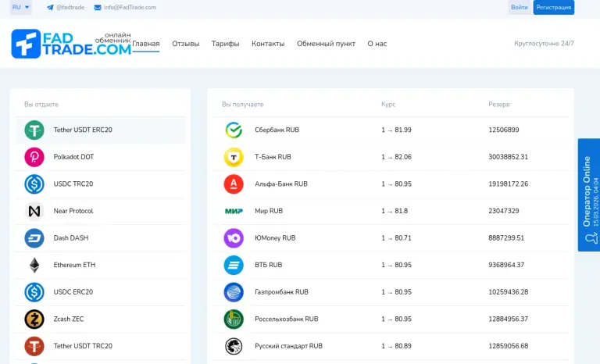Click the USDC ERC20 label
This screenshot has width=600, height=364.
73,292
